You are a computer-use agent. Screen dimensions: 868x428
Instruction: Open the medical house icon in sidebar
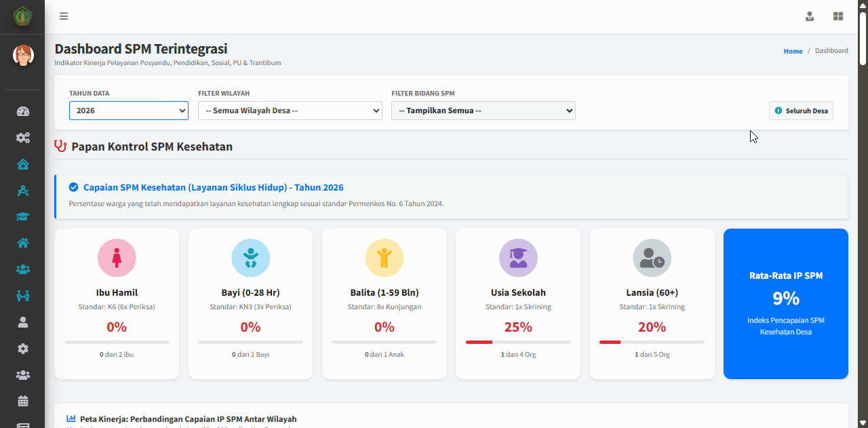pyautogui.click(x=23, y=164)
